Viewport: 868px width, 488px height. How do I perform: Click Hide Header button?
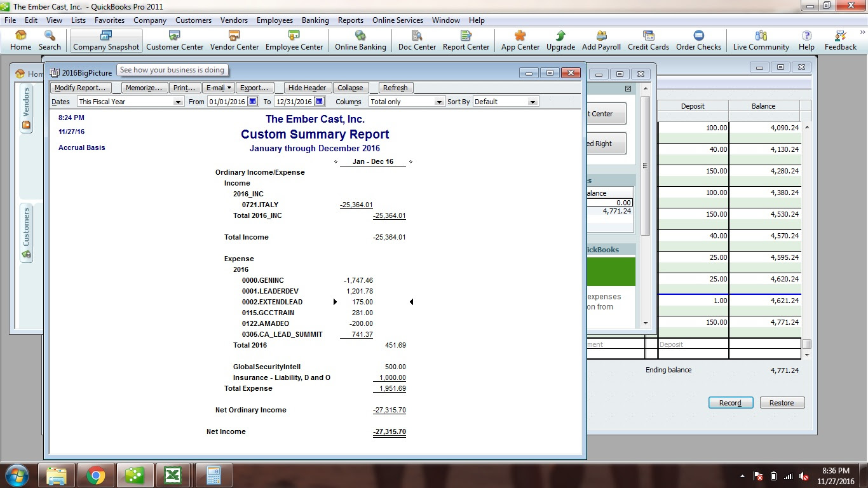click(307, 88)
